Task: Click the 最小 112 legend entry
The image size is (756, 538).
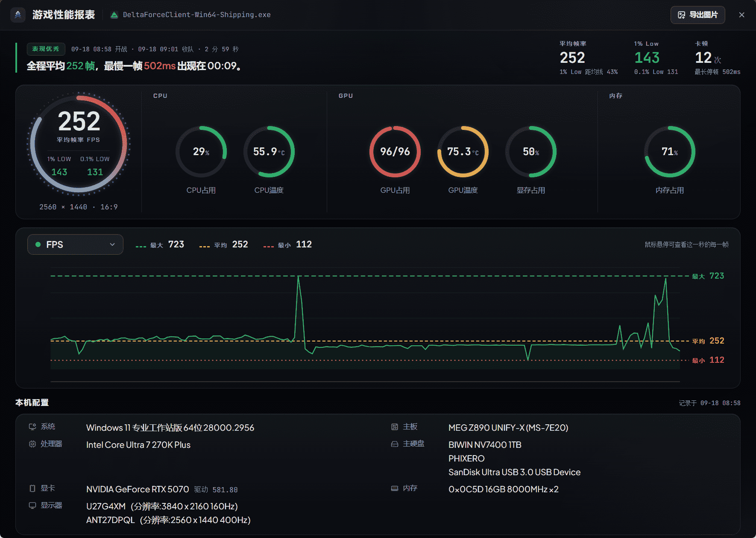Action: click(x=287, y=244)
